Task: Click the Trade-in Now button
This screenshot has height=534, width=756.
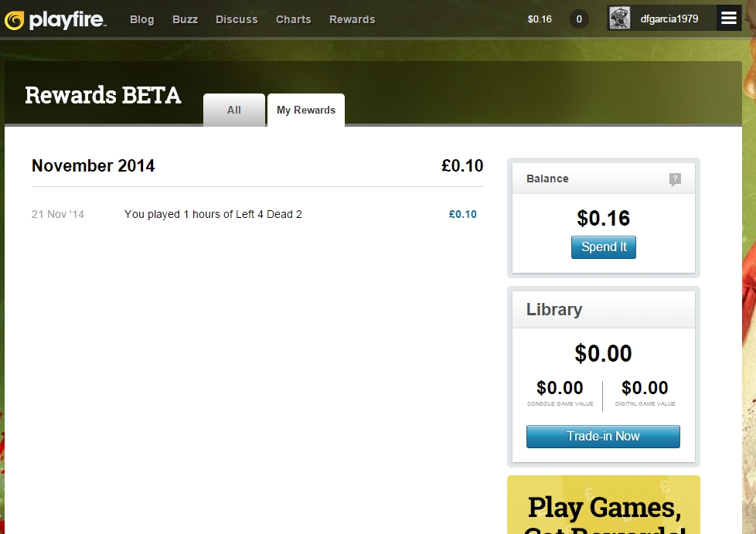Action: pyautogui.click(x=603, y=436)
